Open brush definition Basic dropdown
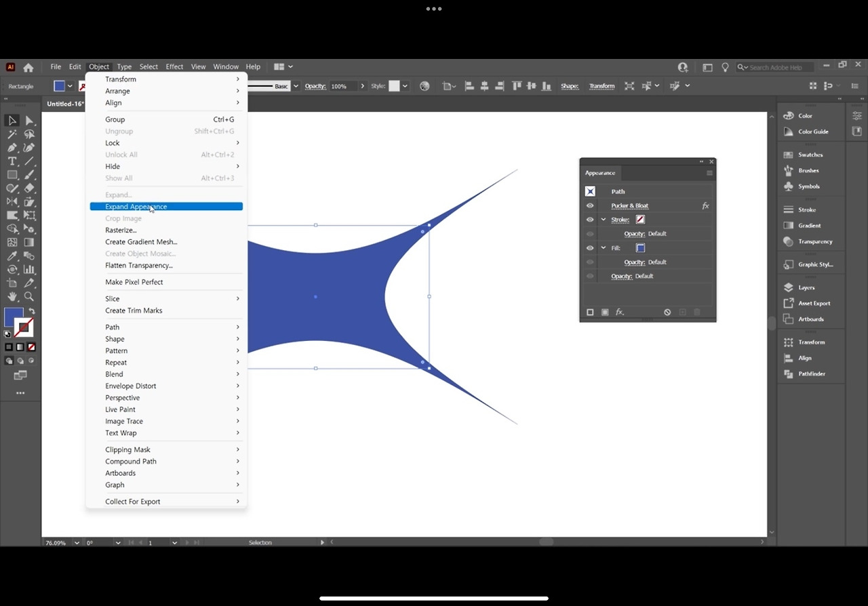The height and width of the screenshot is (606, 868). (x=296, y=86)
